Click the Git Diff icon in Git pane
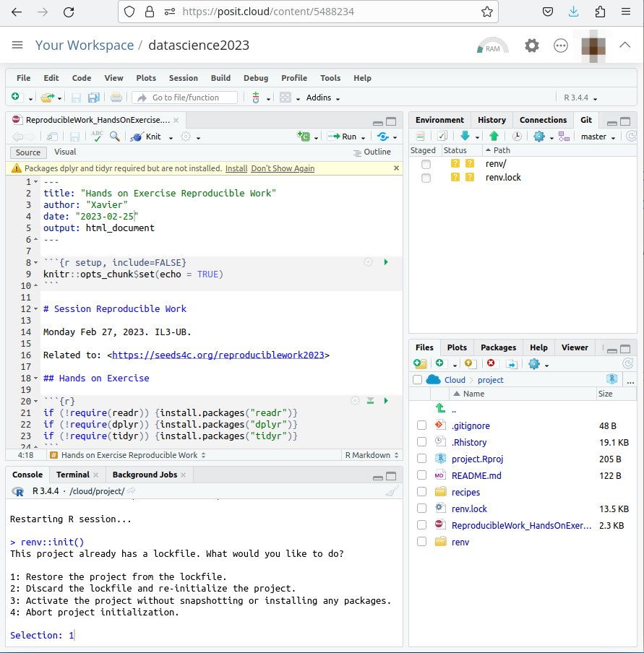644x653 pixels. pyautogui.click(x=420, y=137)
